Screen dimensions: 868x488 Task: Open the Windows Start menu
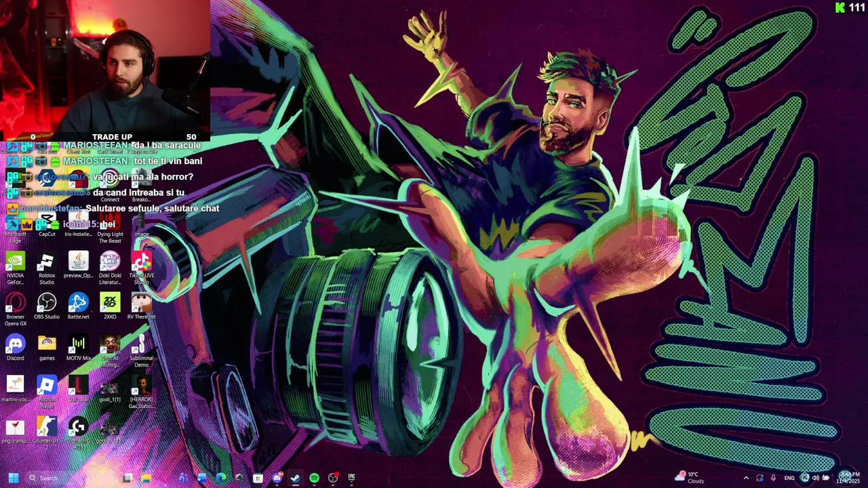coord(13,478)
